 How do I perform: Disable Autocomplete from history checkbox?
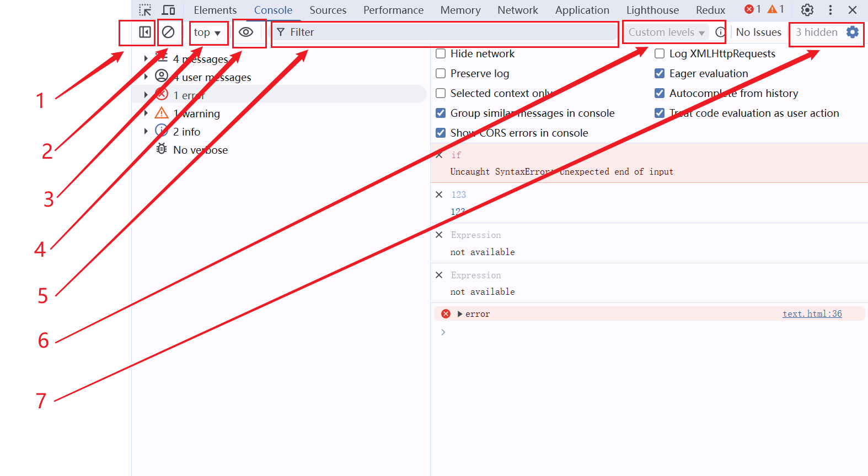(660, 93)
